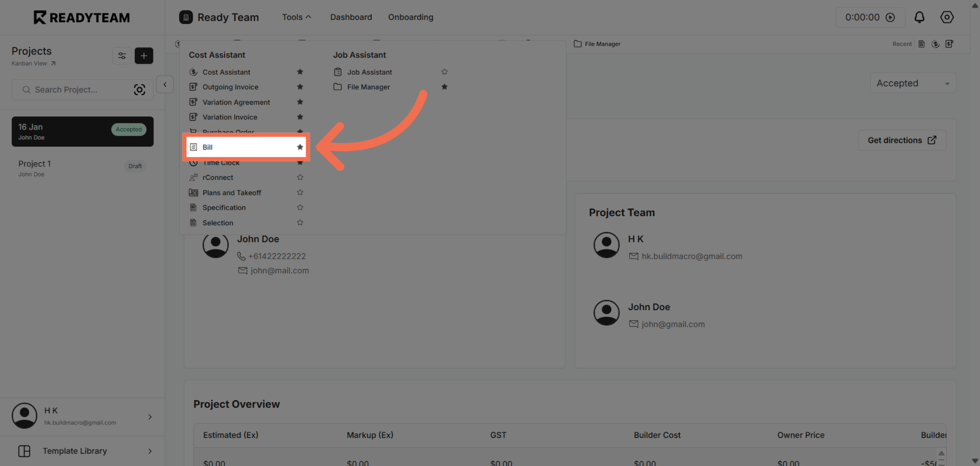Click the File Manager folder icon
Screen dimensions: 980x466
pos(338,87)
